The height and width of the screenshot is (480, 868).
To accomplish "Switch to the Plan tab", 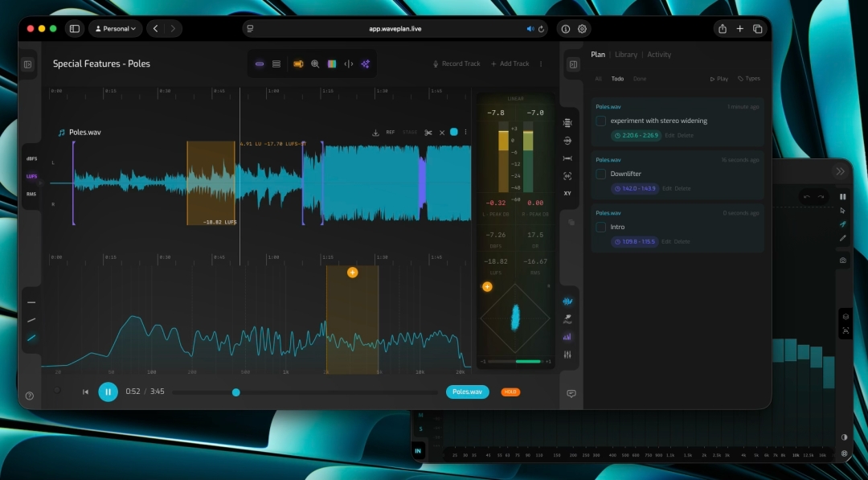I will (598, 54).
